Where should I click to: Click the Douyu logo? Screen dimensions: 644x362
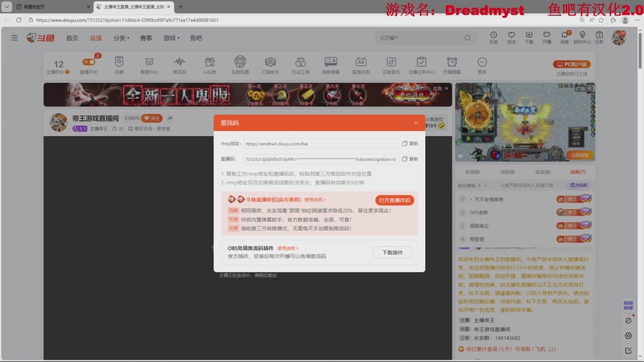tap(40, 38)
